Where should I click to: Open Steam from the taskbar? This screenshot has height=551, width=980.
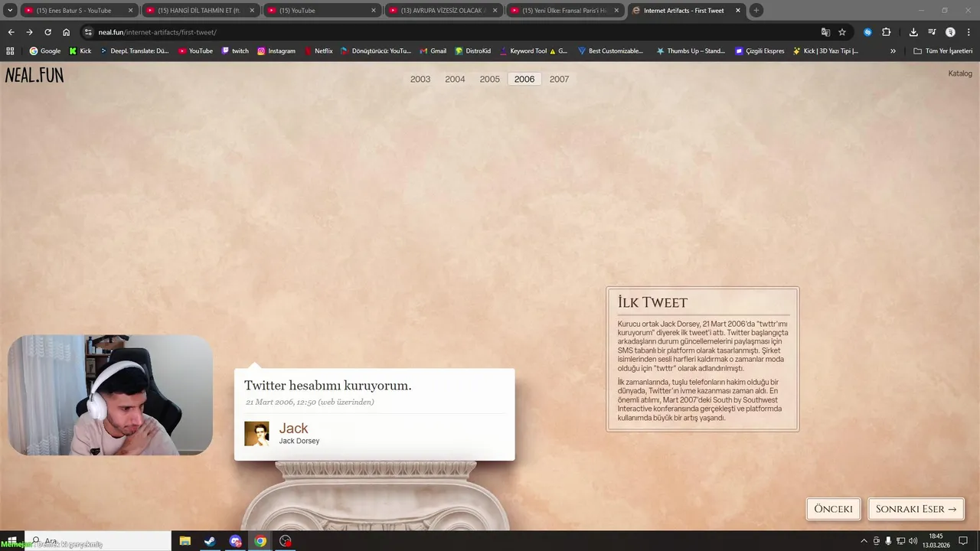210,541
